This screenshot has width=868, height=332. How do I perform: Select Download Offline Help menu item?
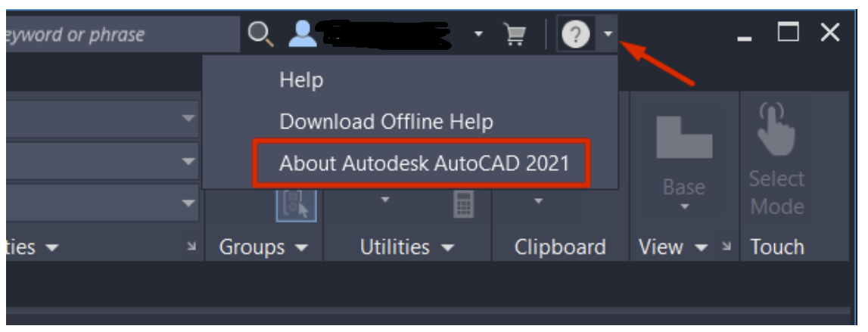click(x=387, y=122)
